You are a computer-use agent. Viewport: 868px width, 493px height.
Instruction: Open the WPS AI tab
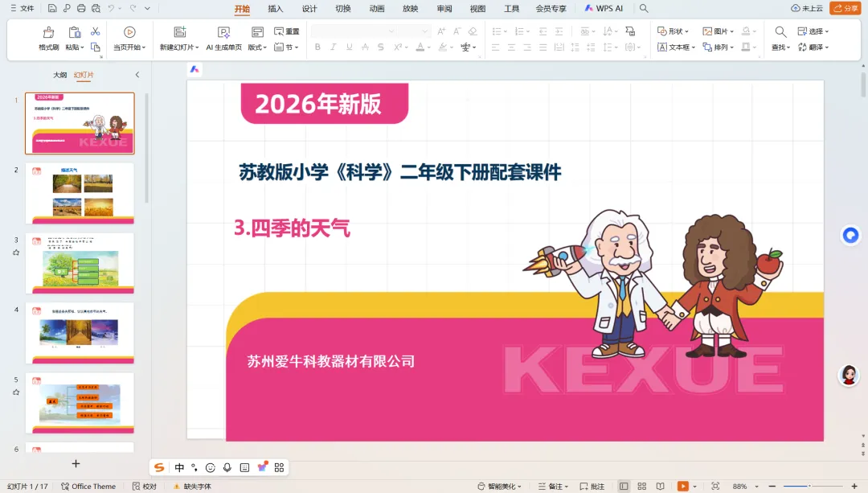tap(604, 8)
